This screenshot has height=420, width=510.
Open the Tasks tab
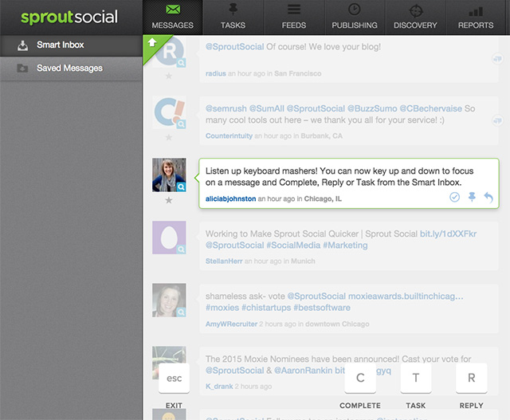tap(233, 18)
